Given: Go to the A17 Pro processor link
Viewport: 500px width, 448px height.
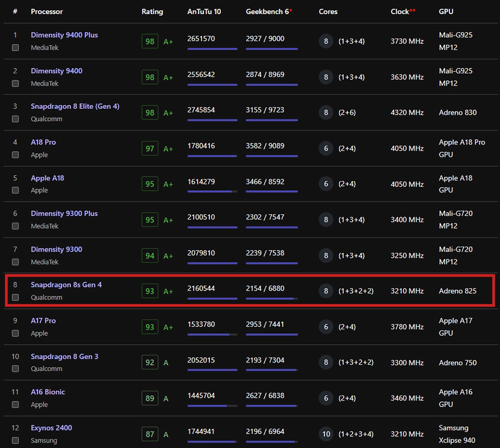Looking at the screenshot, I should pos(43,321).
